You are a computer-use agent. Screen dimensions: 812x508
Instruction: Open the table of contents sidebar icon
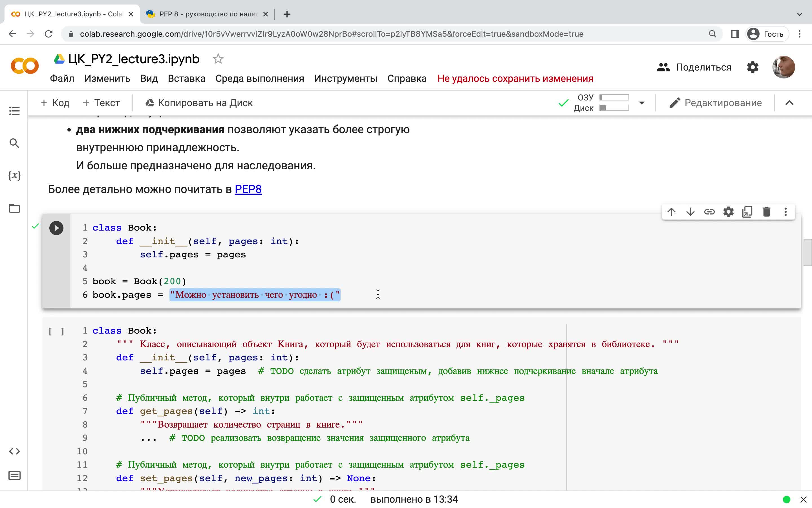[x=14, y=111]
